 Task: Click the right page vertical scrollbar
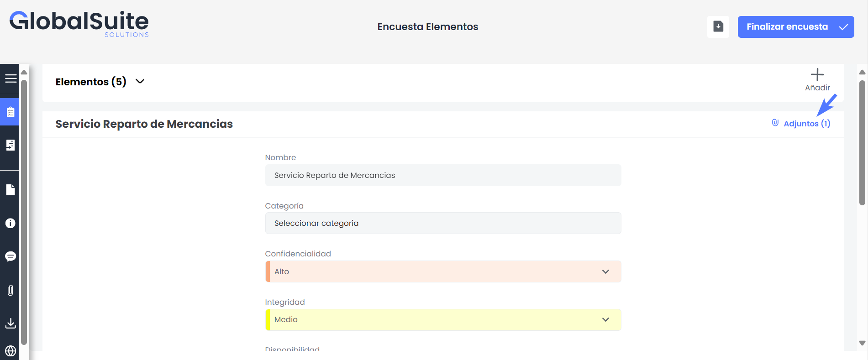(x=862, y=143)
